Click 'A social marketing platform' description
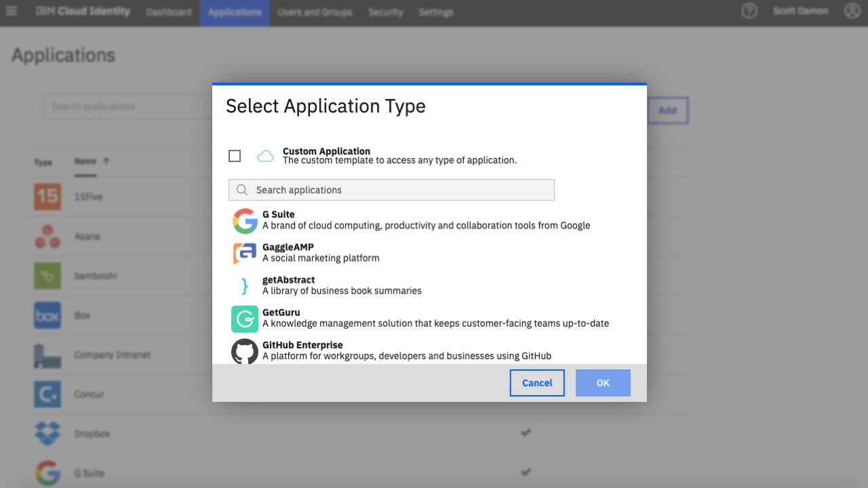 tap(321, 258)
